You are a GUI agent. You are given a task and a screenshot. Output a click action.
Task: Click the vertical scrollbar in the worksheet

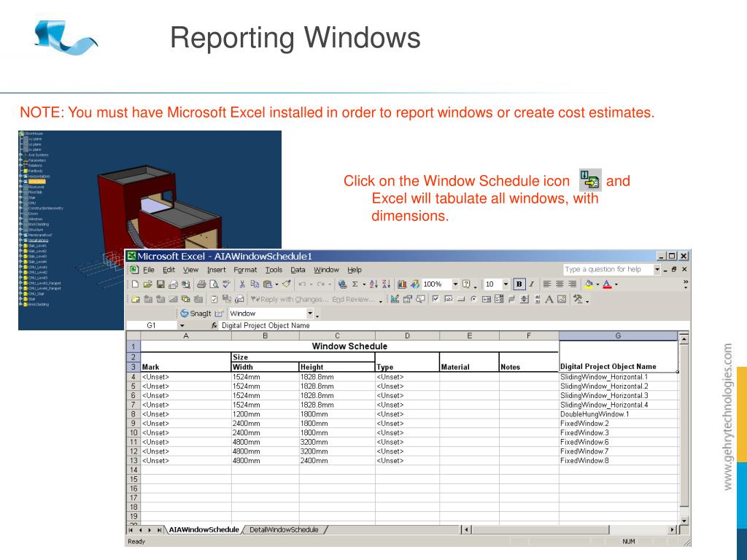(684, 430)
